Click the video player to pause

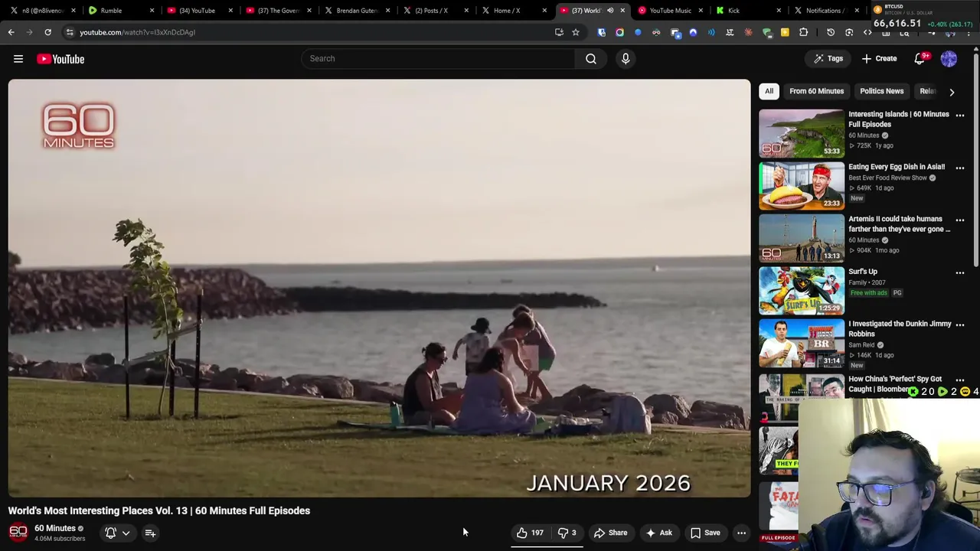coord(379,288)
